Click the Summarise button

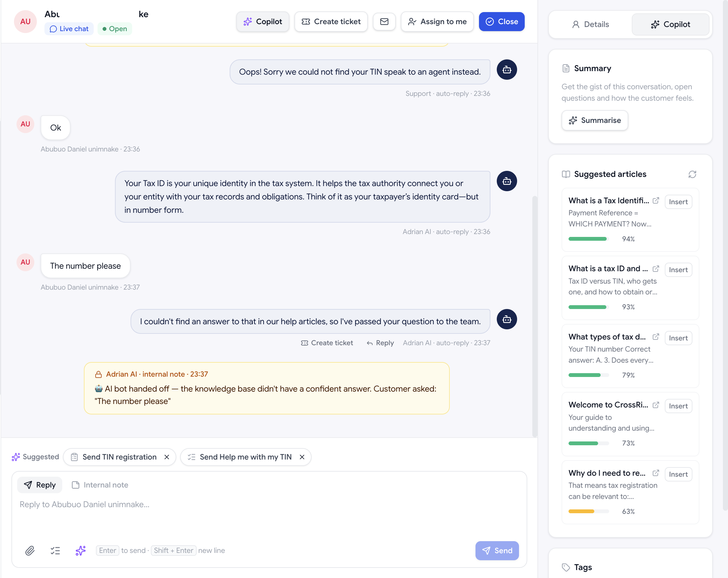pyautogui.click(x=595, y=121)
